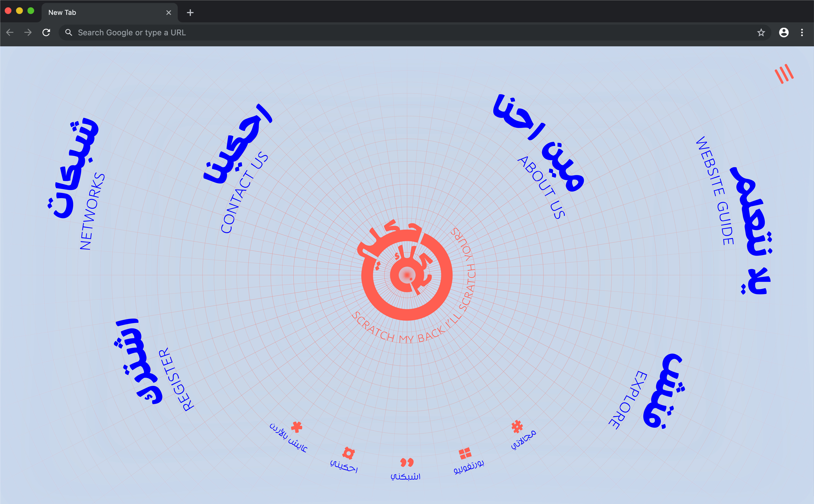Viewport: 814px width, 504px height.
Task: Open a new tab with plus button
Action: click(x=190, y=13)
